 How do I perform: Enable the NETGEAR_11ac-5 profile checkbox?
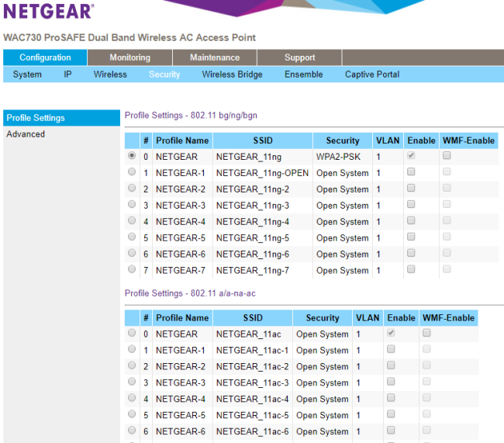tap(391, 414)
